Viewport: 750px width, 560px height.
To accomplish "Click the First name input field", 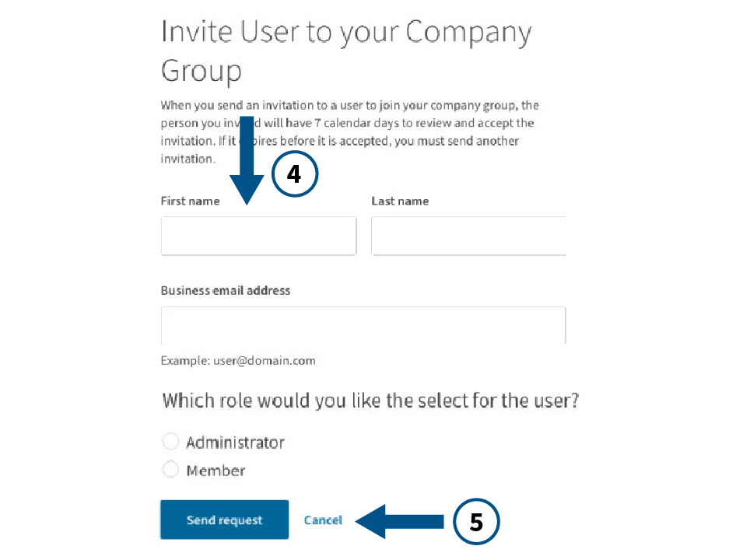I will [258, 236].
